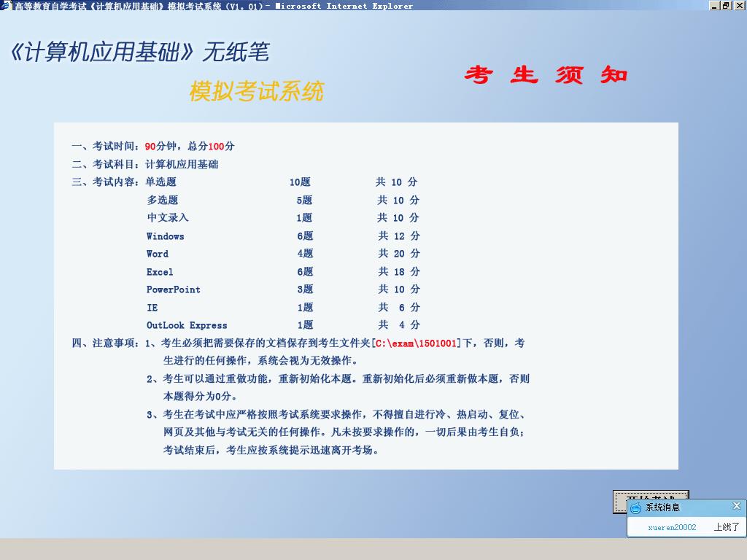Click 共 12 分 in the Windows row
The height and width of the screenshot is (560, 747).
(399, 236)
